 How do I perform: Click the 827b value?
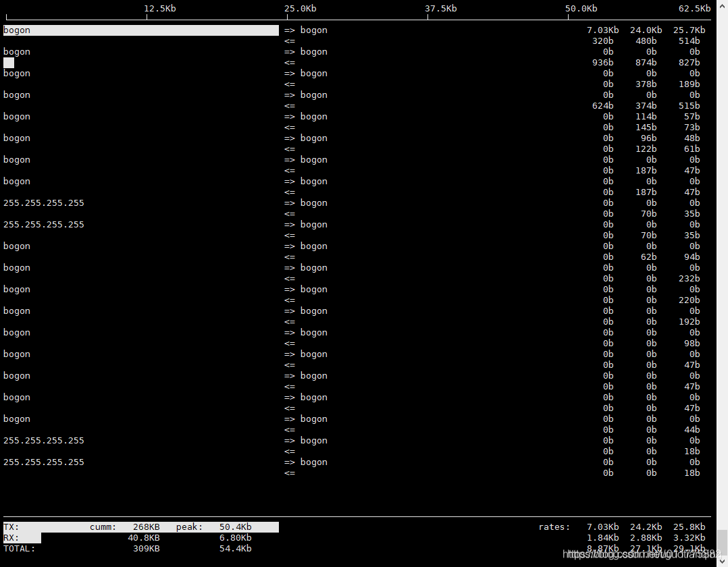[x=689, y=63]
